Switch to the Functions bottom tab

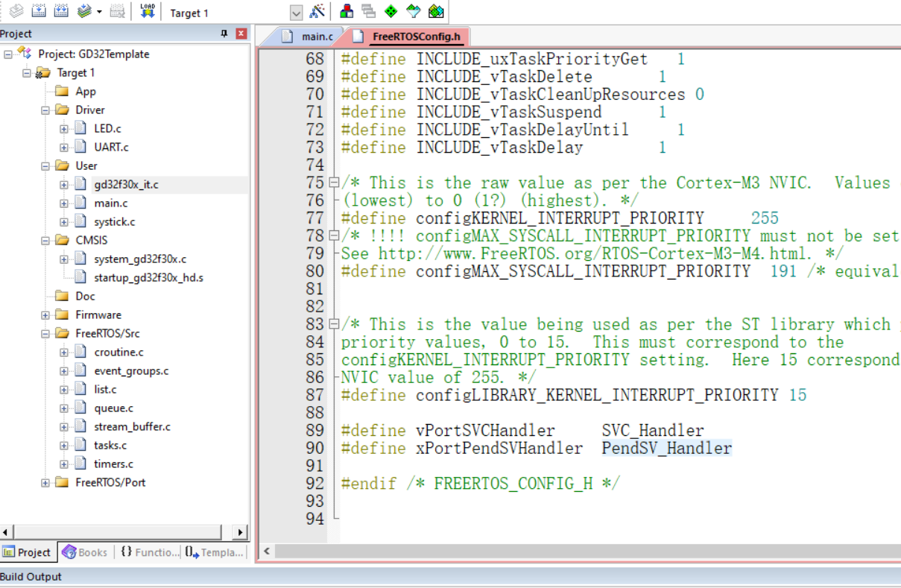[x=149, y=552]
